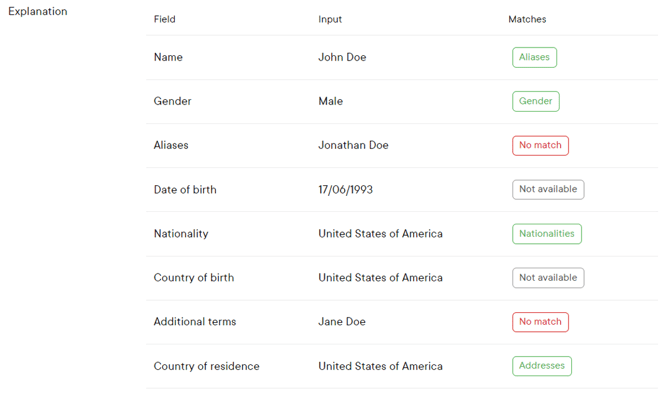Click Not available badge for Country of birth
The height and width of the screenshot is (400, 670).
coord(548,277)
